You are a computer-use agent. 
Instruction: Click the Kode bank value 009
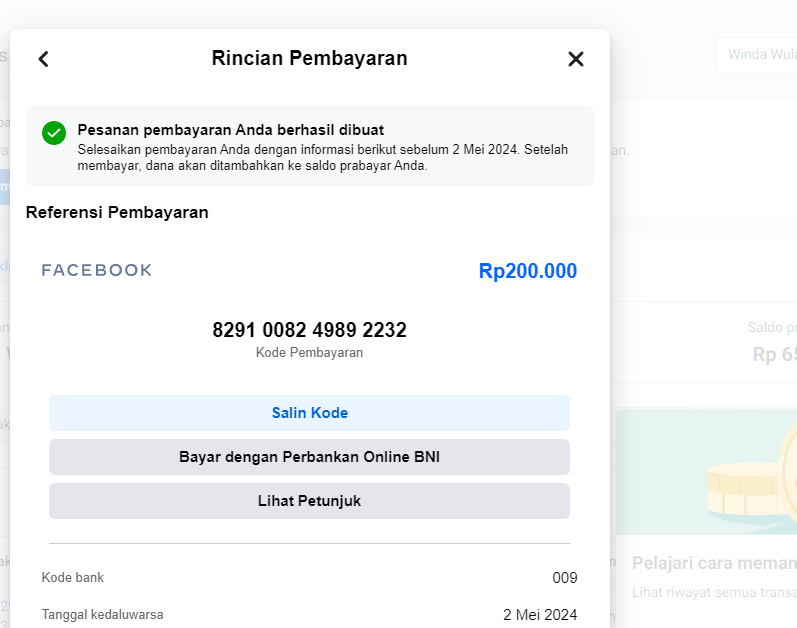pos(565,578)
